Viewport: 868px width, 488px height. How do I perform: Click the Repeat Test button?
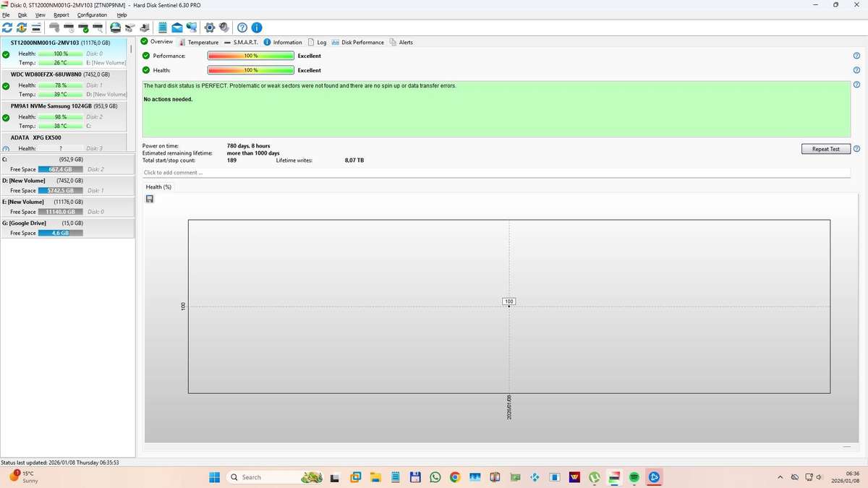pos(825,149)
